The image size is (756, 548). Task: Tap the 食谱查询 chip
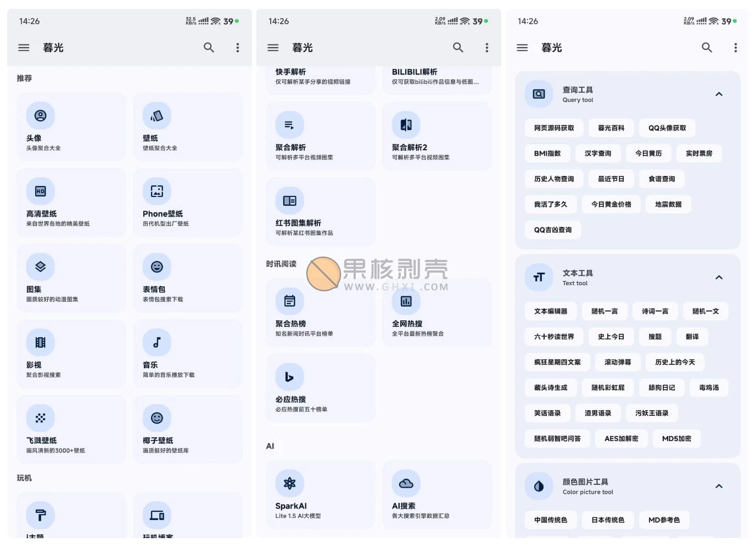[662, 179]
